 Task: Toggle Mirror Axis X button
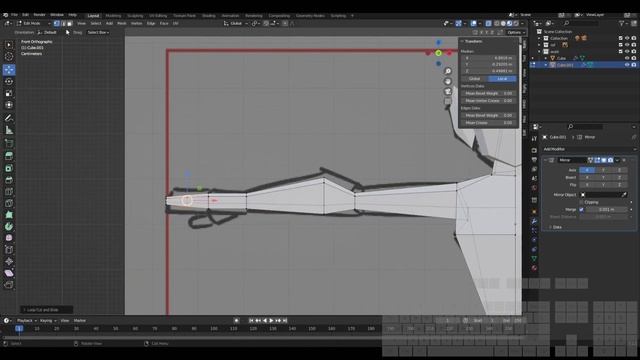click(587, 170)
